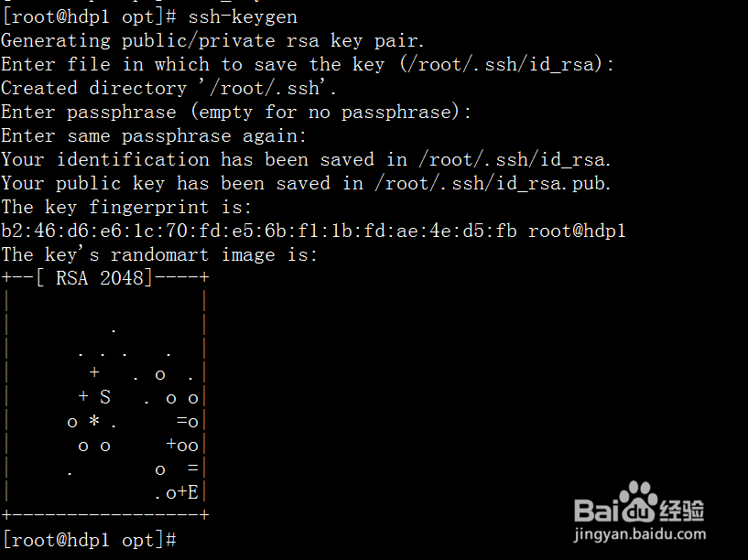Click the "Created directory '/root/.ssh'" line
The width and height of the screenshot is (748, 560).
pos(169,89)
